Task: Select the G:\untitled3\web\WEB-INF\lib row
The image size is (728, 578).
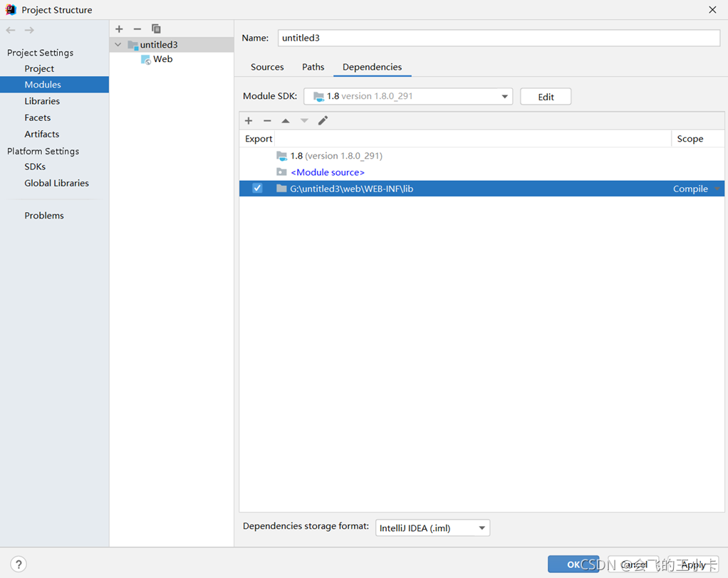Action: [x=482, y=189]
